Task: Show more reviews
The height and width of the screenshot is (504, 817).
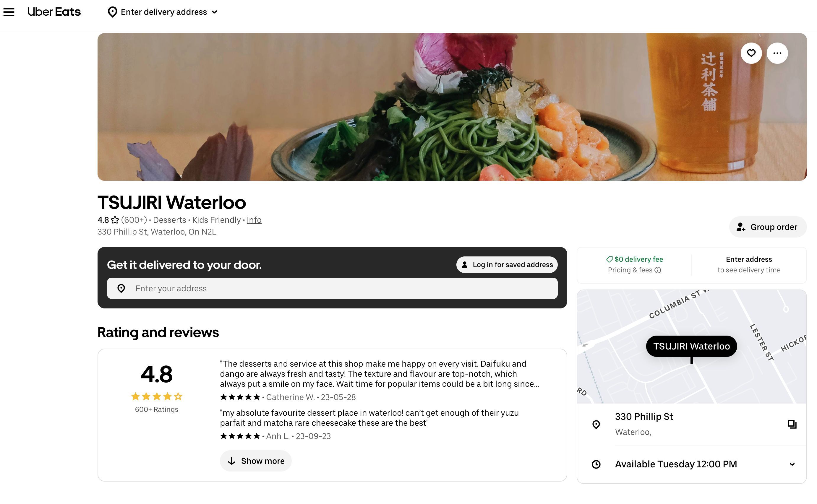Action: click(255, 461)
